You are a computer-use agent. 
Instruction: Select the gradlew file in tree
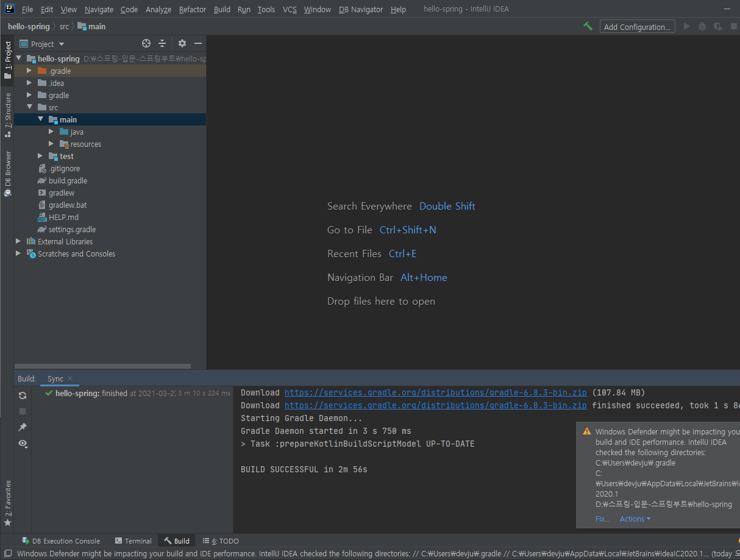point(62,193)
